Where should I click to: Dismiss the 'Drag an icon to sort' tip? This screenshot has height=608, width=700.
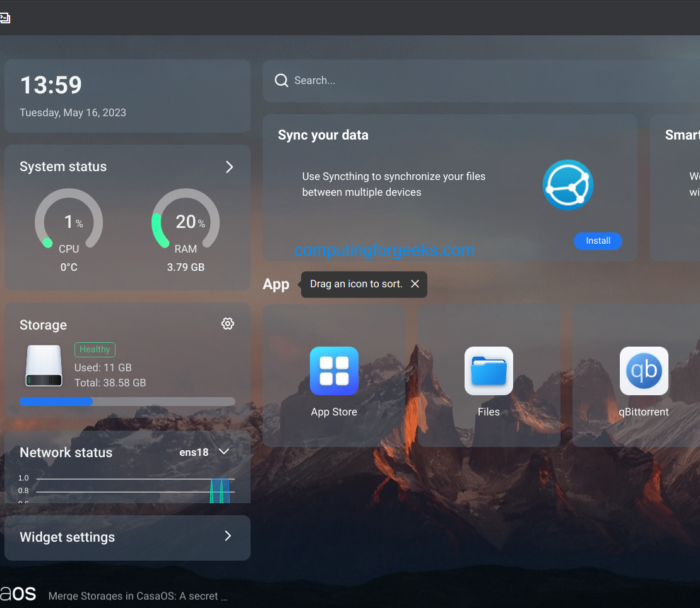[x=415, y=284]
